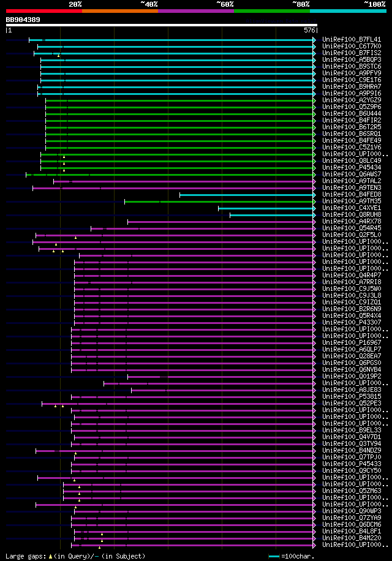Select the UniRef100_C9E1T6 label

point(352,80)
